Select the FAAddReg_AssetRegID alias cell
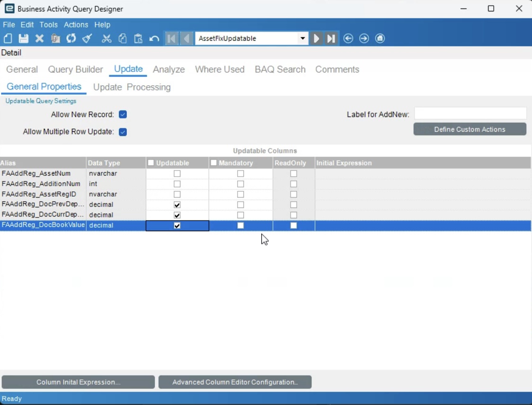The height and width of the screenshot is (405, 532). click(43, 194)
